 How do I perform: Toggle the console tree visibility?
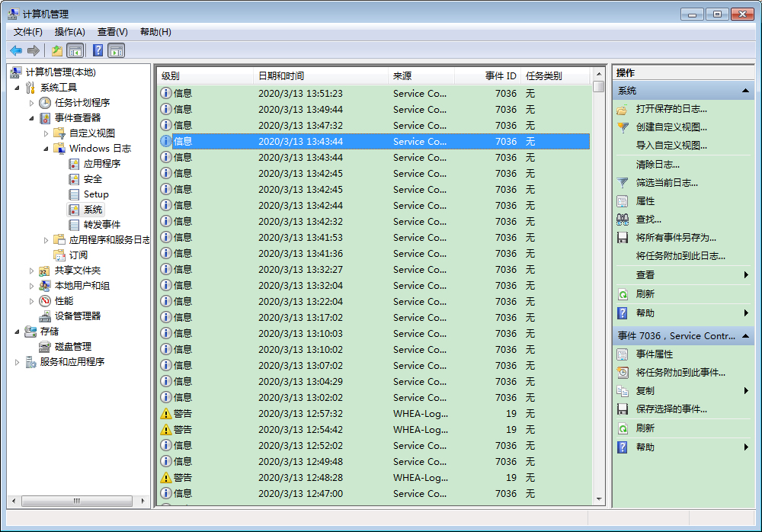(73, 50)
